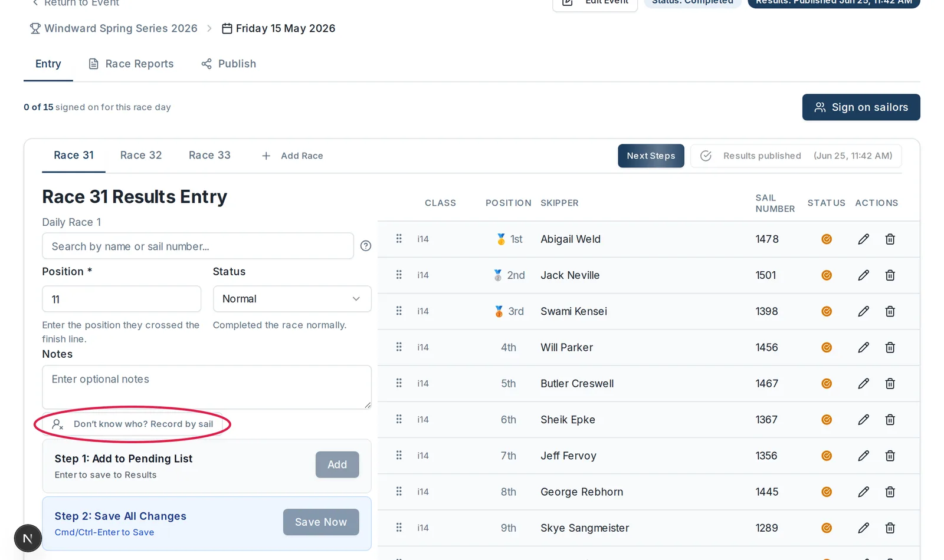This screenshot has height=560, width=944.
Task: Click Add to pending list button
Action: 337,465
